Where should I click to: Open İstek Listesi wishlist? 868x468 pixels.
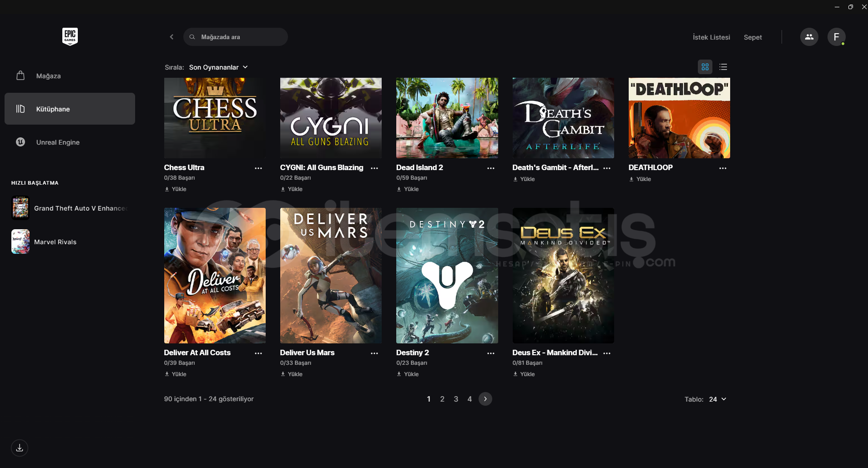click(711, 37)
